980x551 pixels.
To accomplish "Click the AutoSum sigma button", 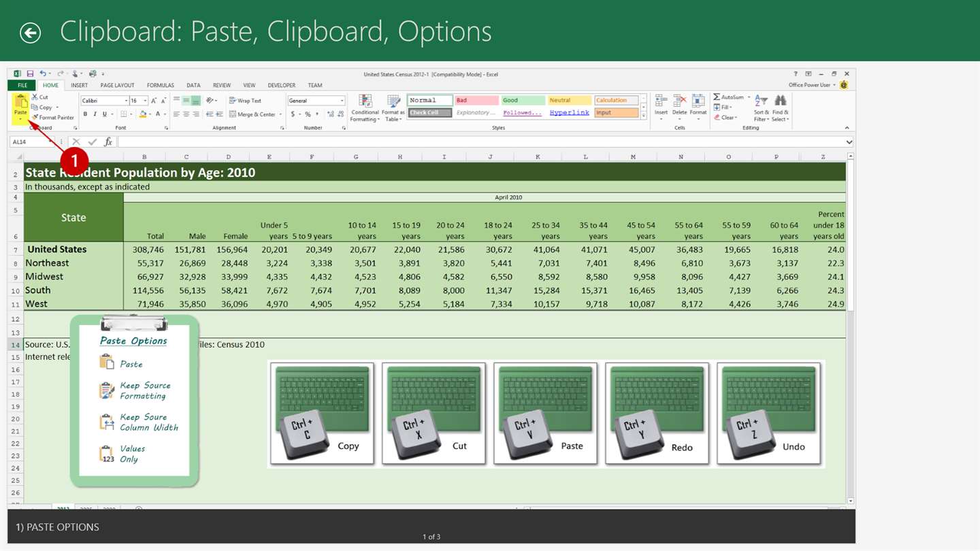I will click(729, 97).
